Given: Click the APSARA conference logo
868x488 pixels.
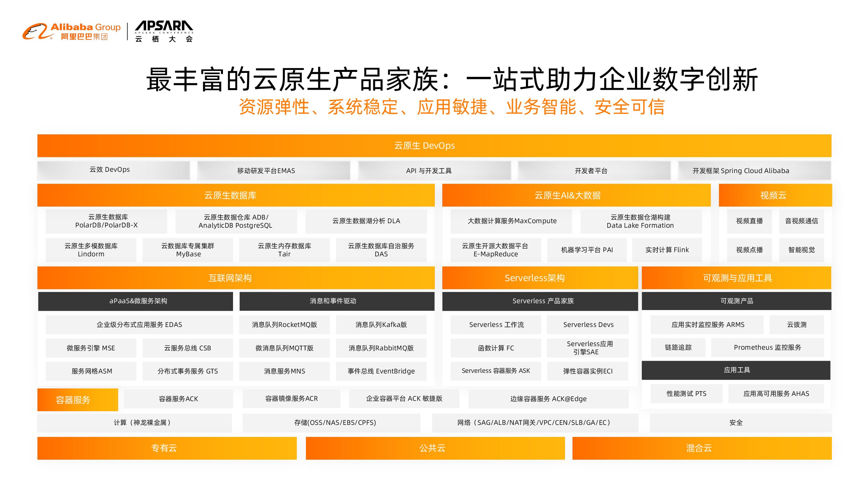Looking at the screenshot, I should point(164,32).
